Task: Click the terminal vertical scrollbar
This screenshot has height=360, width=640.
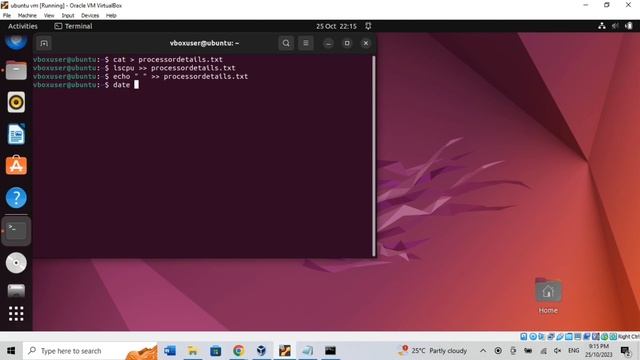Action: coord(373,155)
